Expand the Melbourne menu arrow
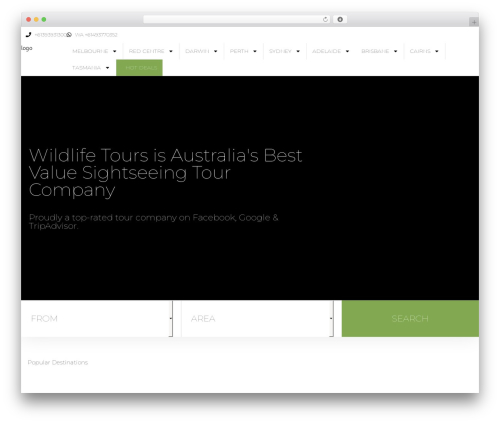Viewport: 500px width, 423px height. (115, 51)
